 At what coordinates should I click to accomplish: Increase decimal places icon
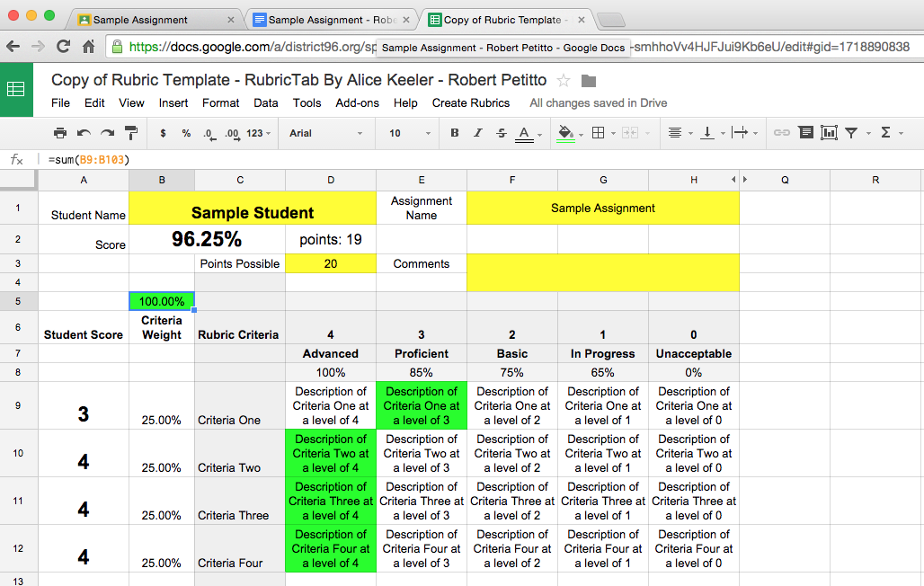pyautogui.click(x=232, y=134)
